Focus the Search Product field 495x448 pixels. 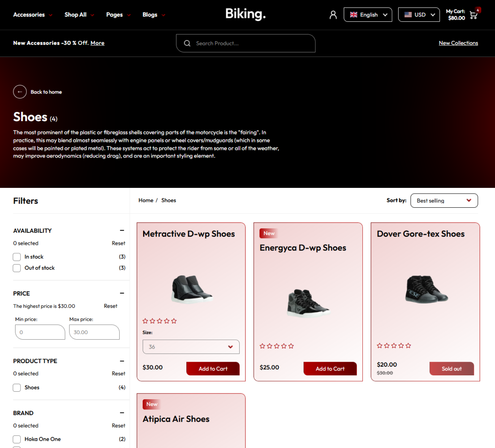tap(246, 43)
